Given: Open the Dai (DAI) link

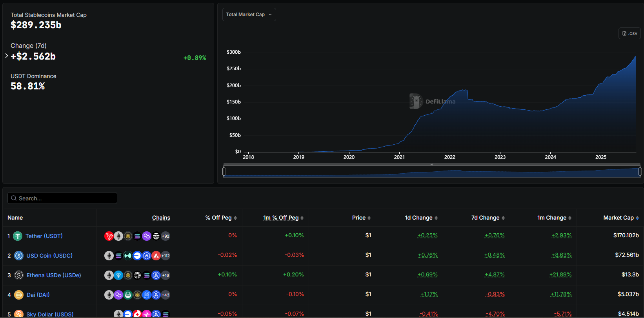Looking at the screenshot, I should pyautogui.click(x=38, y=295).
